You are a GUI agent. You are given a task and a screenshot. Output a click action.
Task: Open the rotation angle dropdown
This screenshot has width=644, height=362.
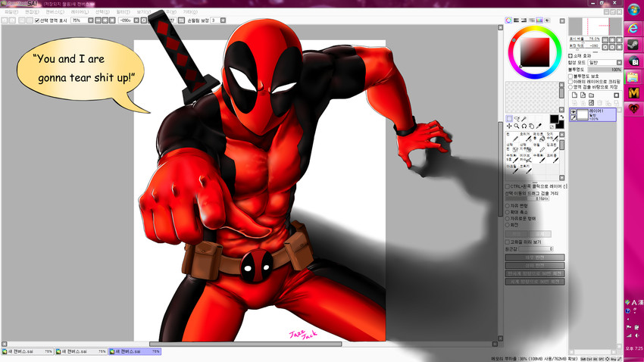click(136, 20)
